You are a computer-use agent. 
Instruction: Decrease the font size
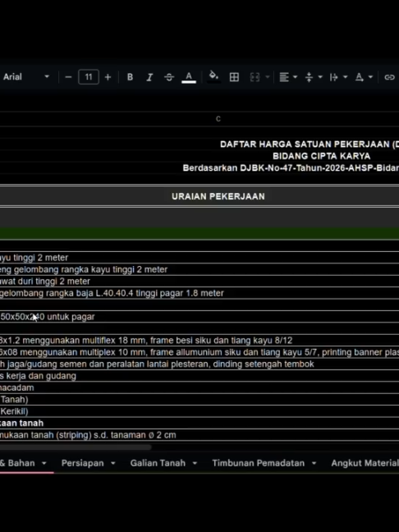click(68, 77)
